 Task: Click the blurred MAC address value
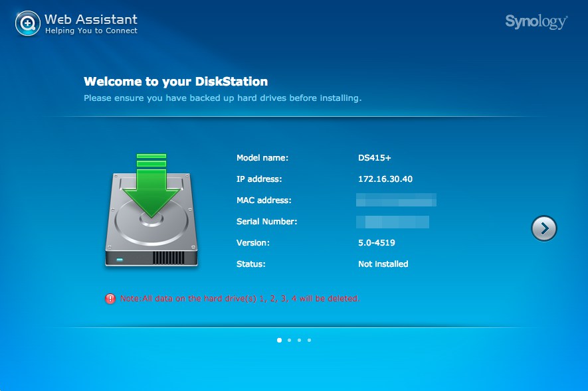pyautogui.click(x=396, y=200)
